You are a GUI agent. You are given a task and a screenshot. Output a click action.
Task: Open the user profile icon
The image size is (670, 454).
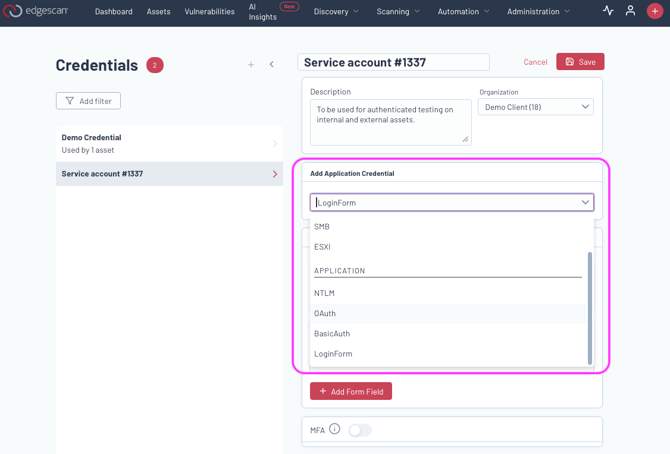coord(630,11)
